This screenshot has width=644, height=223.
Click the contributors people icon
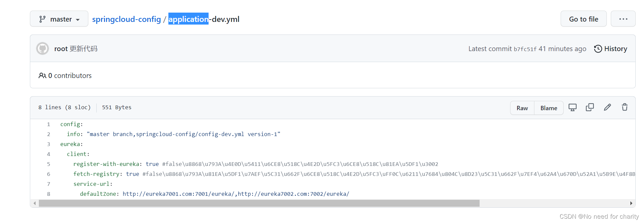42,76
